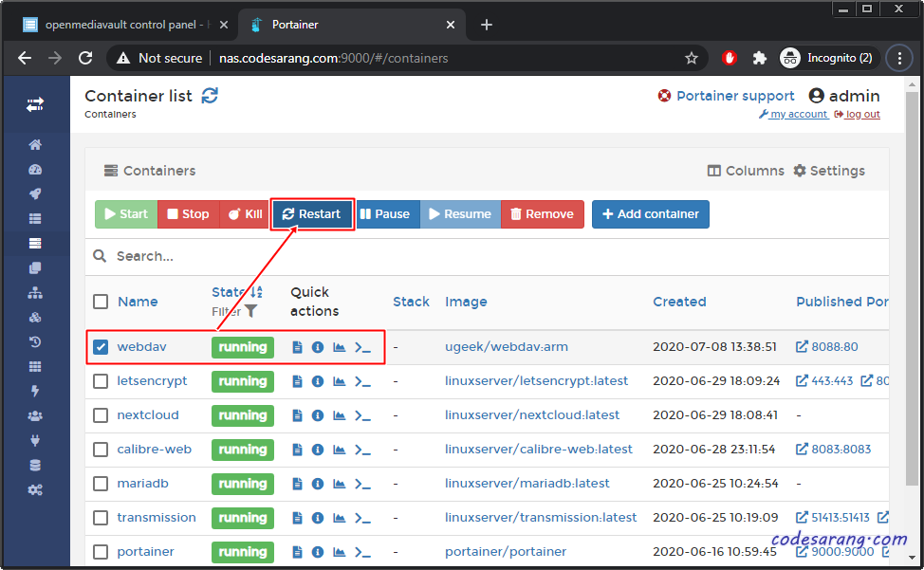Select the Portainer browser tab
Image resolution: width=924 pixels, height=570 pixels.
click(x=351, y=25)
